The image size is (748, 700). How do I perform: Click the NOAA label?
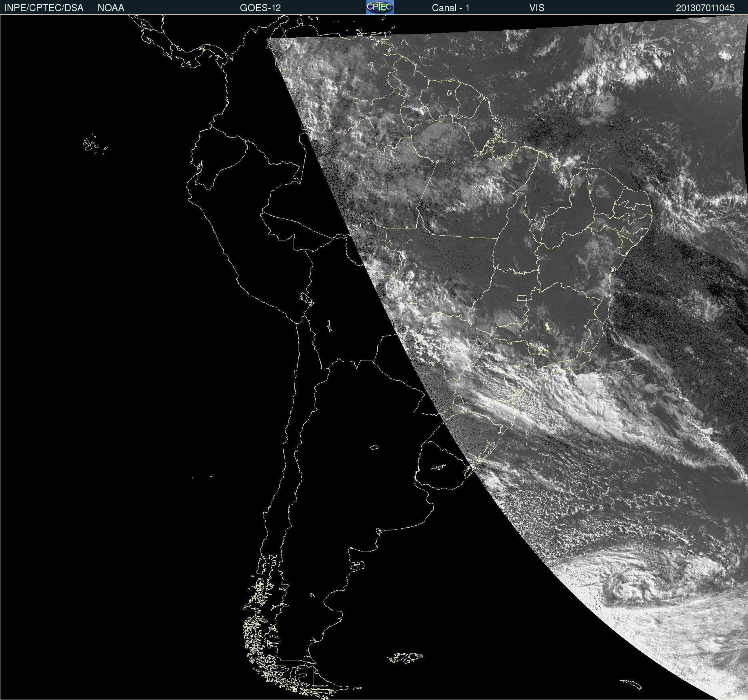pos(111,8)
